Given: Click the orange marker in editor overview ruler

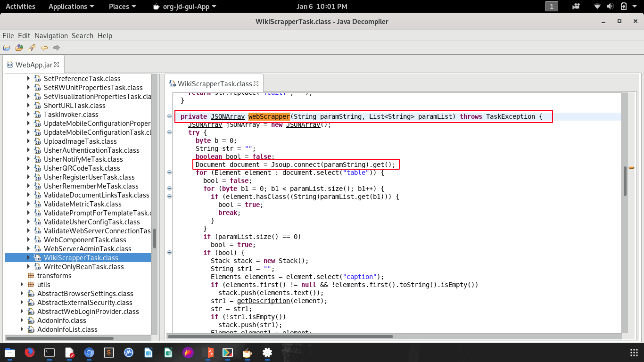Looking at the screenshot, I should tap(631, 168).
